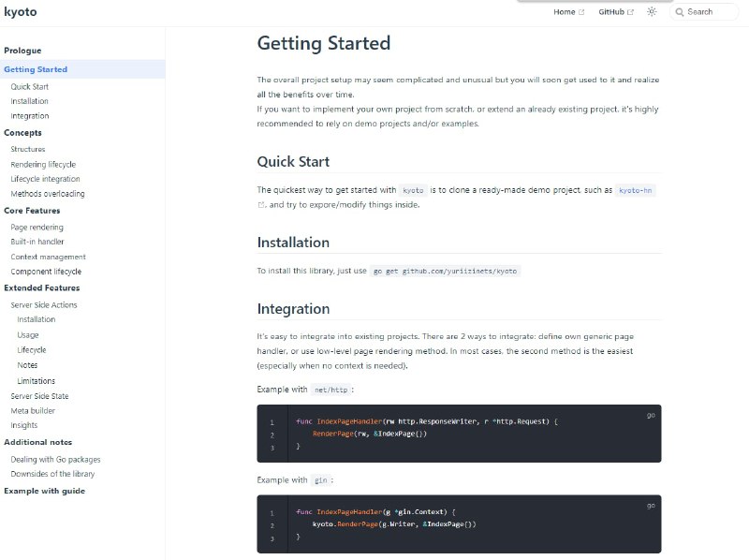Toggle the light/dark theme sun icon

coord(652,12)
